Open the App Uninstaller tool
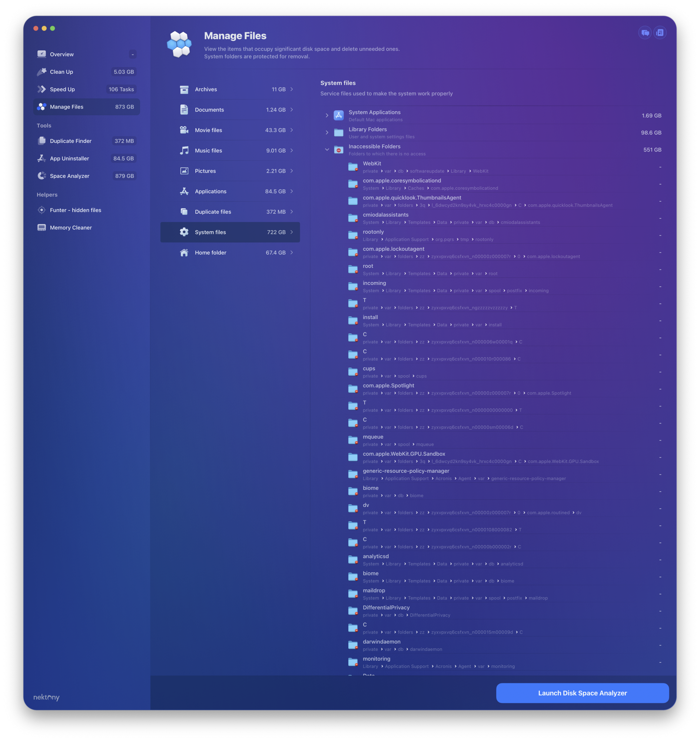The width and height of the screenshot is (700, 741). point(87,159)
